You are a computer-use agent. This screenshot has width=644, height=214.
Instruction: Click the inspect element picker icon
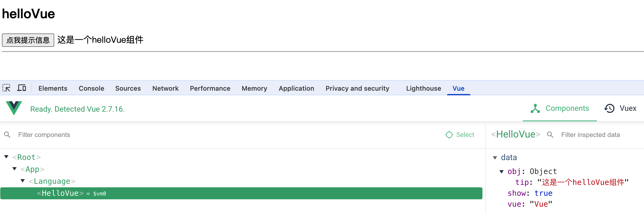click(x=6, y=88)
